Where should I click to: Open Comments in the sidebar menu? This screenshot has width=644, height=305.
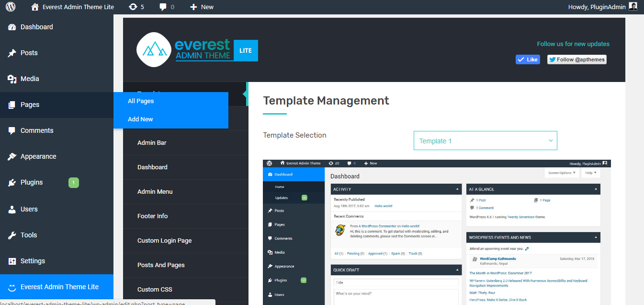tap(56, 130)
